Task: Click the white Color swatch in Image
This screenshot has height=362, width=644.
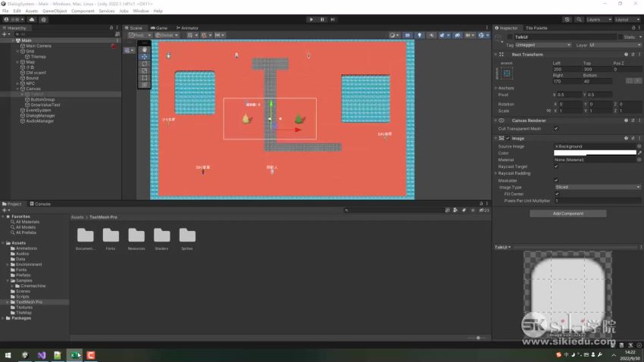Action: 595,153
